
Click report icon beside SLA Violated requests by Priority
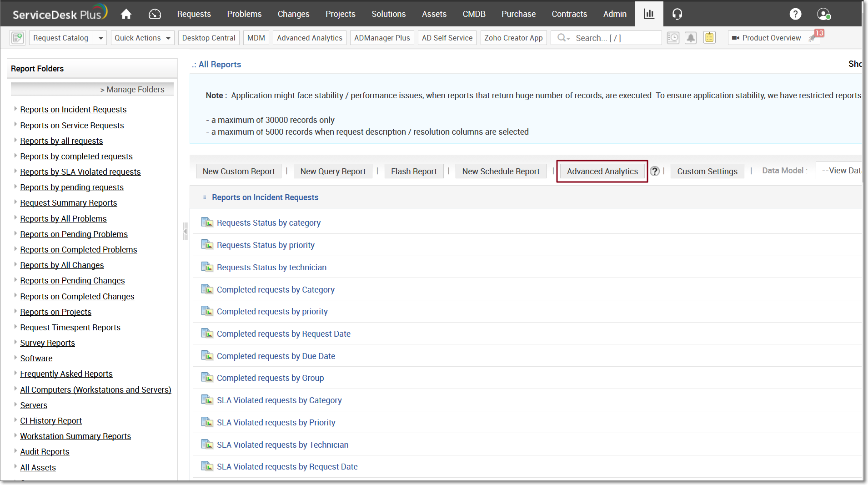point(207,422)
